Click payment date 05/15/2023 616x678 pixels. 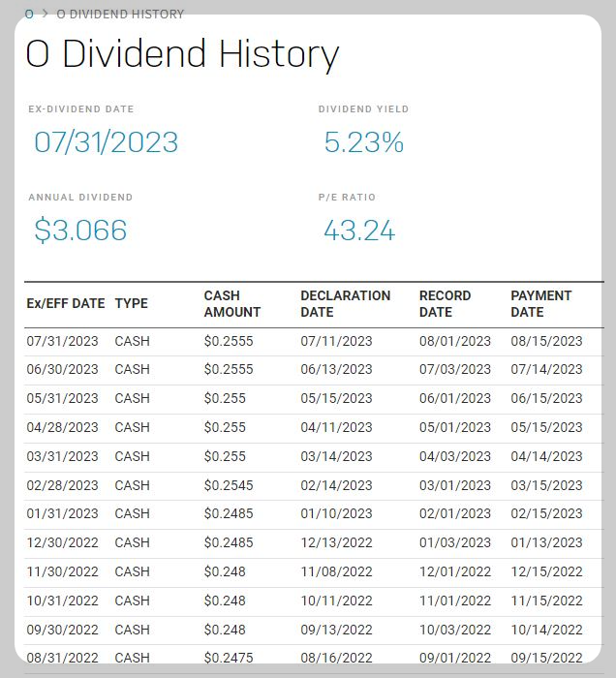pyautogui.click(x=547, y=427)
